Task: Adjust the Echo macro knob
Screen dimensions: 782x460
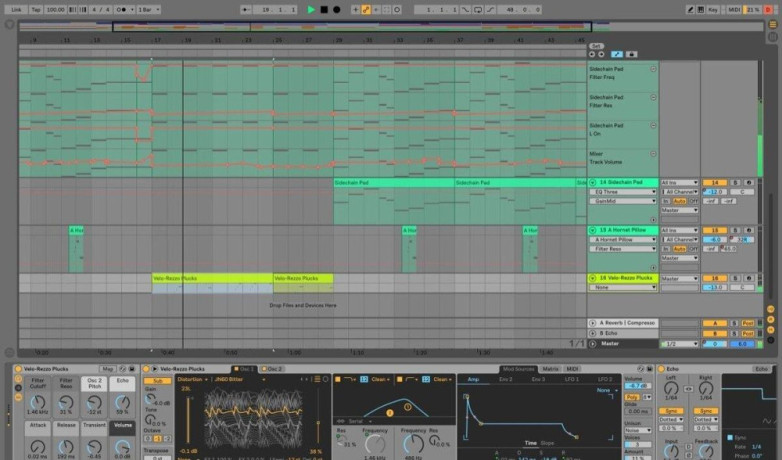Action: [123, 402]
